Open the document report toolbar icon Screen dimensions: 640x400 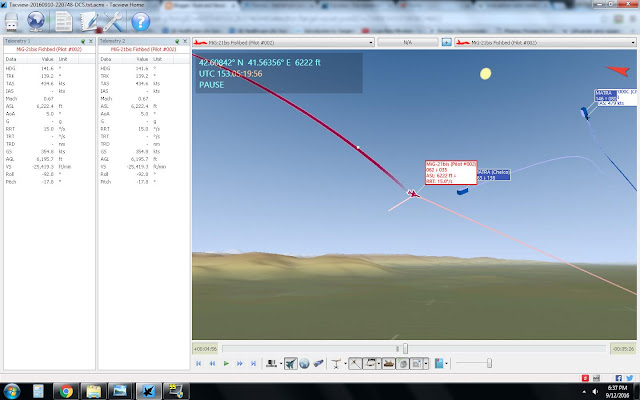[x=63, y=21]
